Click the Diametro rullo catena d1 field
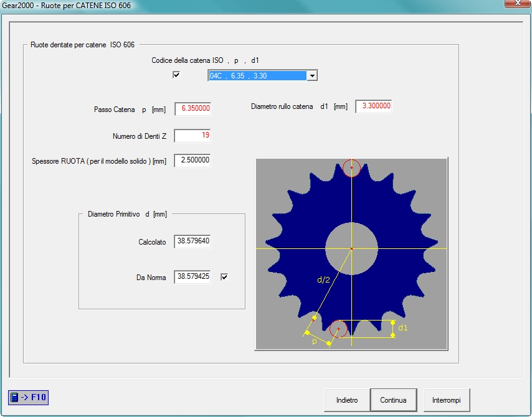 pos(374,106)
